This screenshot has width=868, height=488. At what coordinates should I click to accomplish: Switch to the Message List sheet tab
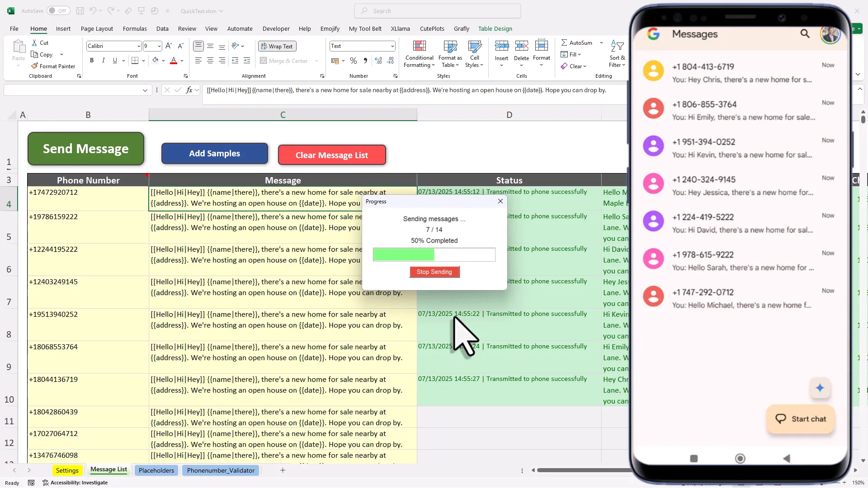pyautogui.click(x=108, y=470)
